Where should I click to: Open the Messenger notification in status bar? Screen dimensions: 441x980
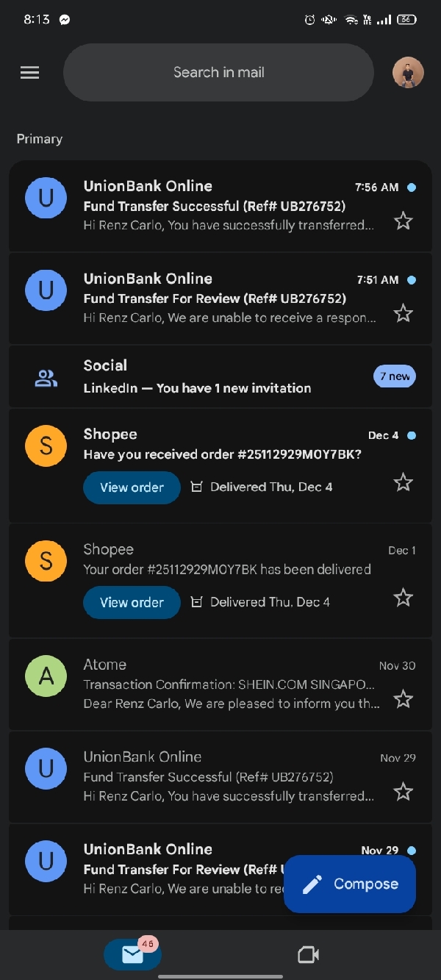(x=65, y=20)
